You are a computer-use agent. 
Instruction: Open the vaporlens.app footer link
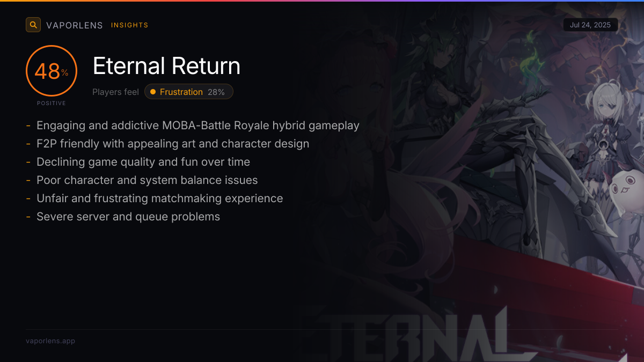pos(50,341)
